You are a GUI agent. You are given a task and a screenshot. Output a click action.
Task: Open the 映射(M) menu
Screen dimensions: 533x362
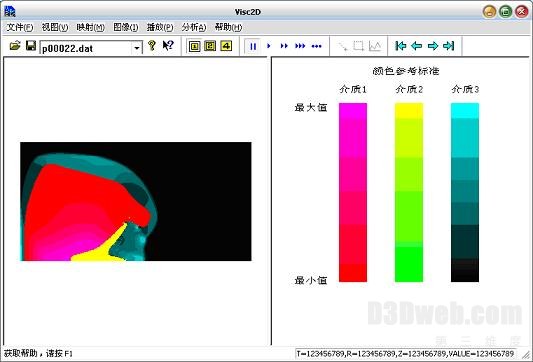tap(90, 28)
